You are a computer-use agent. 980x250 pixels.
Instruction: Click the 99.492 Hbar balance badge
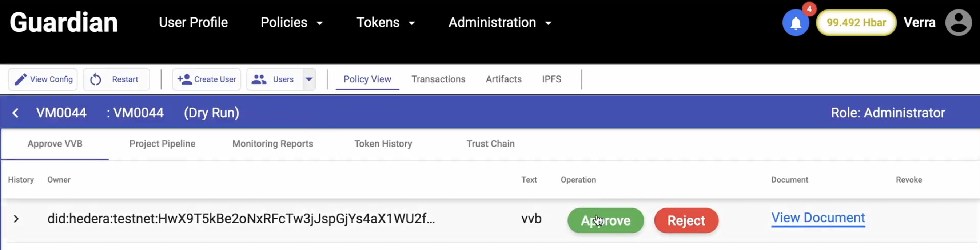[x=856, y=23]
